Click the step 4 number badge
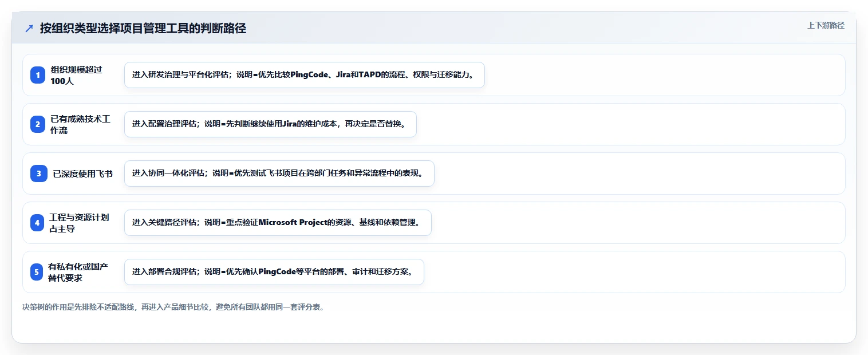Viewport: 868px width, 355px height. click(37, 223)
